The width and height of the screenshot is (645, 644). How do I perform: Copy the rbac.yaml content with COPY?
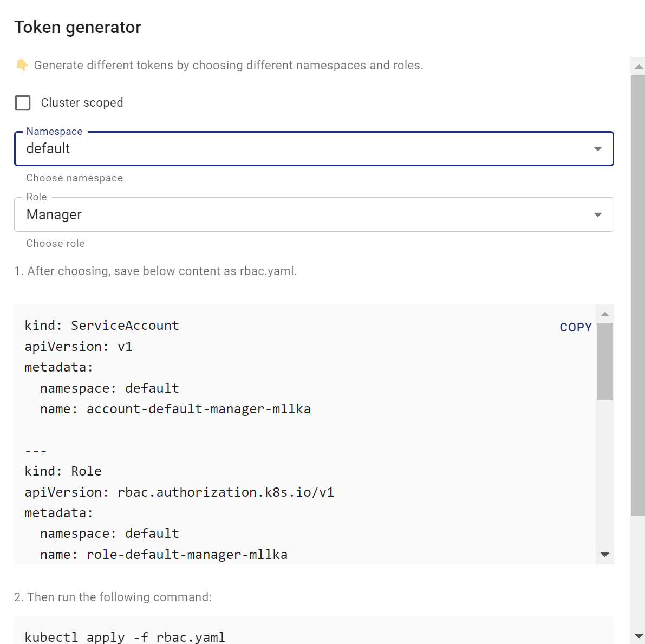point(575,327)
